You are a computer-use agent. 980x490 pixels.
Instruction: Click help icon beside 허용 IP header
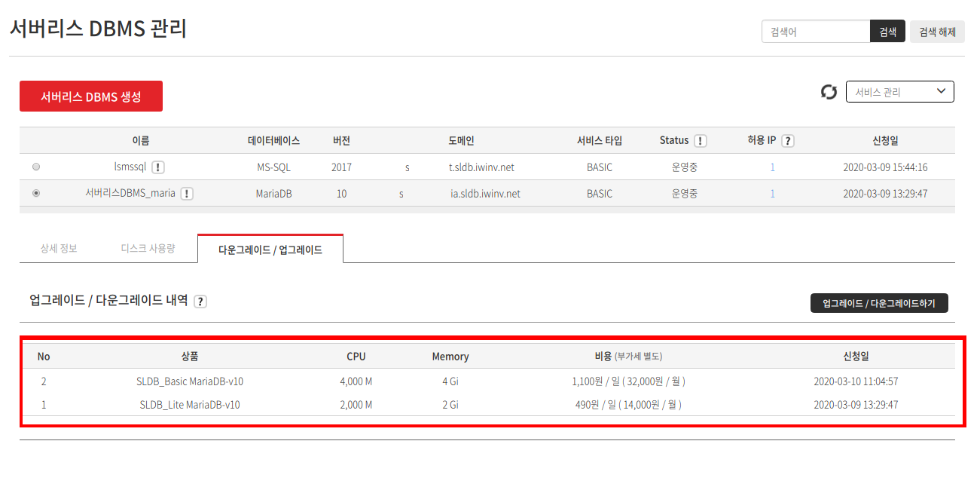click(x=788, y=141)
